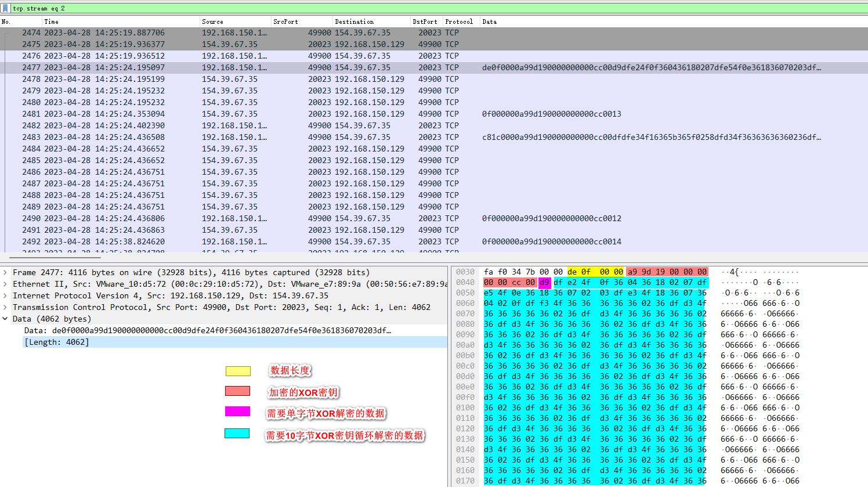Screen dimensions: 868x487
Task: Select packet 2489 in the packet list
Action: click(434, 207)
